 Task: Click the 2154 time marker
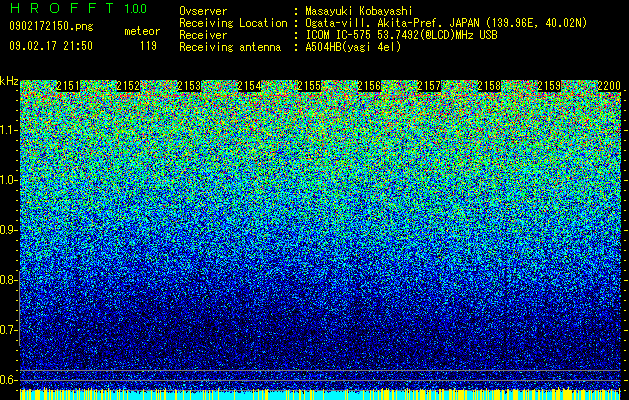[249, 86]
